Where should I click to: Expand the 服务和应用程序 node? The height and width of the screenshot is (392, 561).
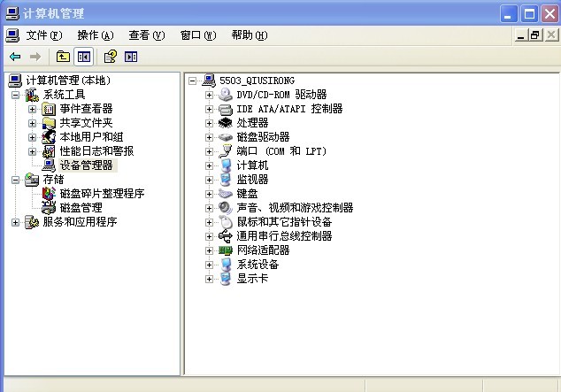tap(15, 222)
